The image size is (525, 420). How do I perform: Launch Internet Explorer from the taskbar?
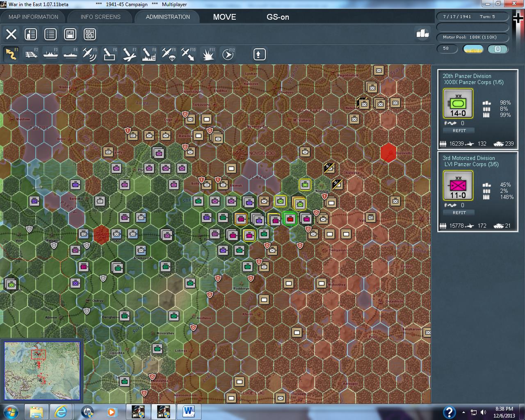(x=62, y=411)
